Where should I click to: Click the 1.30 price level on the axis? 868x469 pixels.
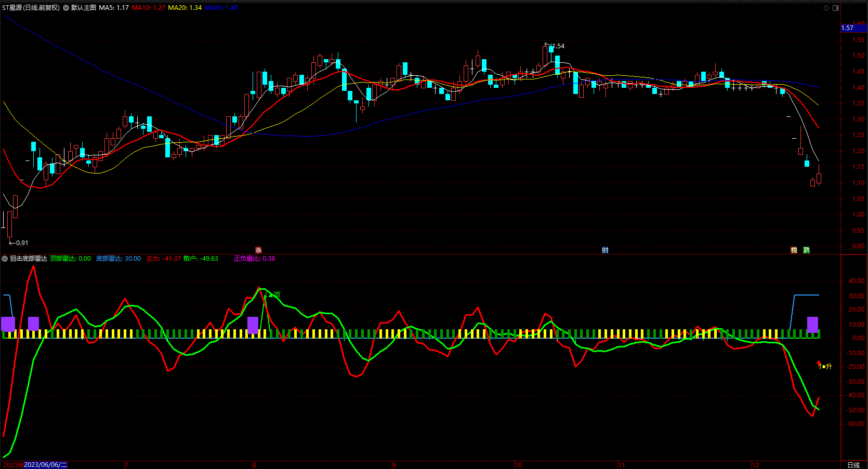(858, 119)
